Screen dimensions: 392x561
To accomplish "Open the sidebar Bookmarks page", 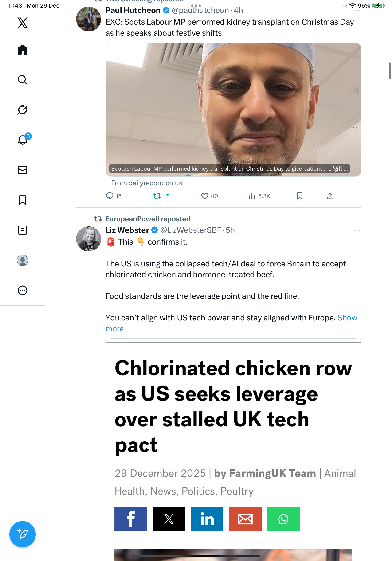I will (23, 200).
